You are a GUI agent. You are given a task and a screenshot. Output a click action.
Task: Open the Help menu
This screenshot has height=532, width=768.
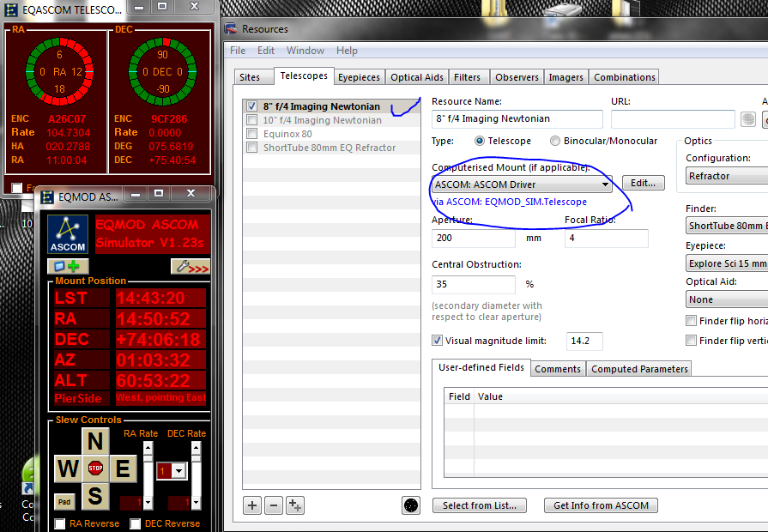pyautogui.click(x=347, y=51)
